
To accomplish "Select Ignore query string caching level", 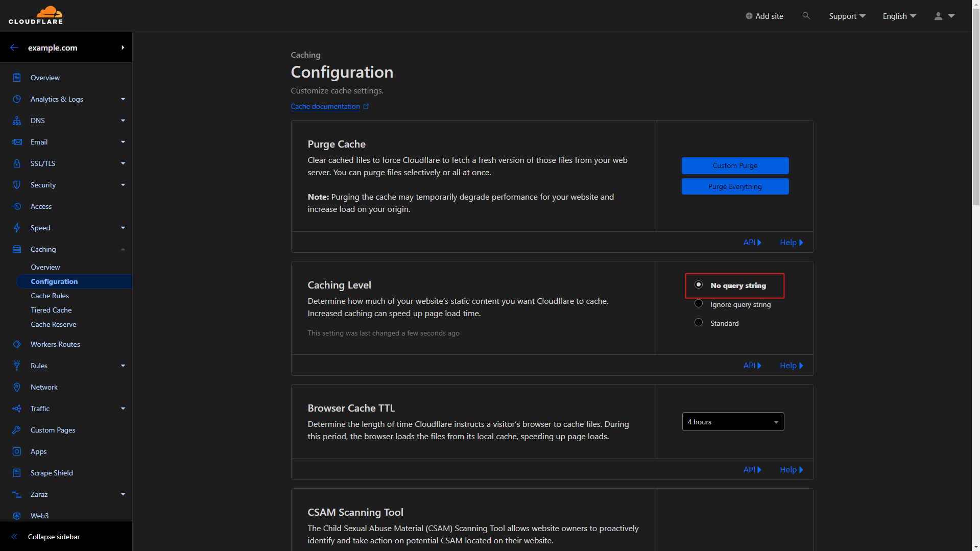I will [x=699, y=304].
